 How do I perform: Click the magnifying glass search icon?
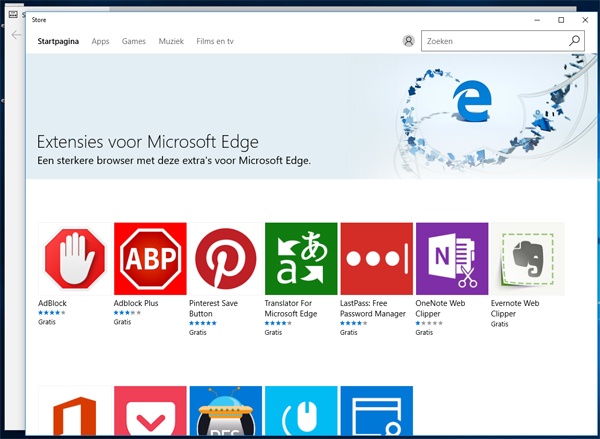tap(574, 41)
